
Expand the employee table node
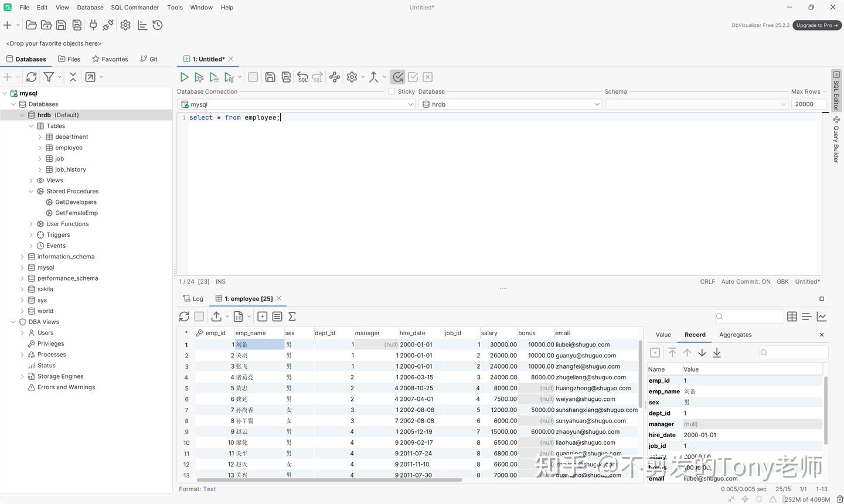40,148
